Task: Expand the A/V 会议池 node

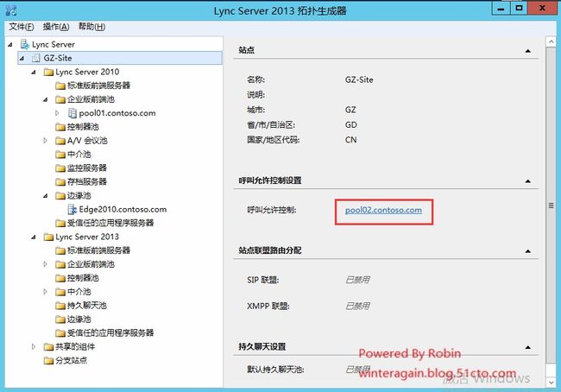Action: 45,141
